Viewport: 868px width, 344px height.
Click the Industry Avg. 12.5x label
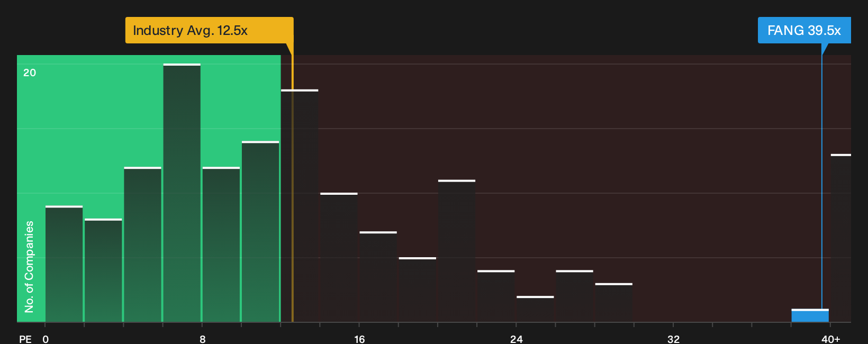click(x=209, y=30)
